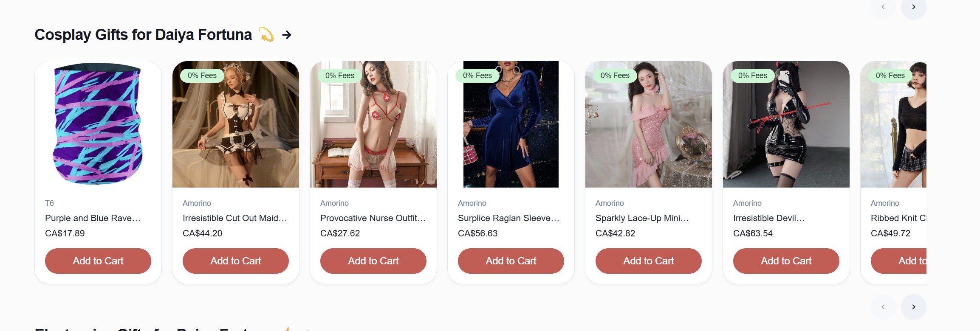Add Purple and Blue Rave item to cart
The image size is (980, 331).
click(98, 261)
